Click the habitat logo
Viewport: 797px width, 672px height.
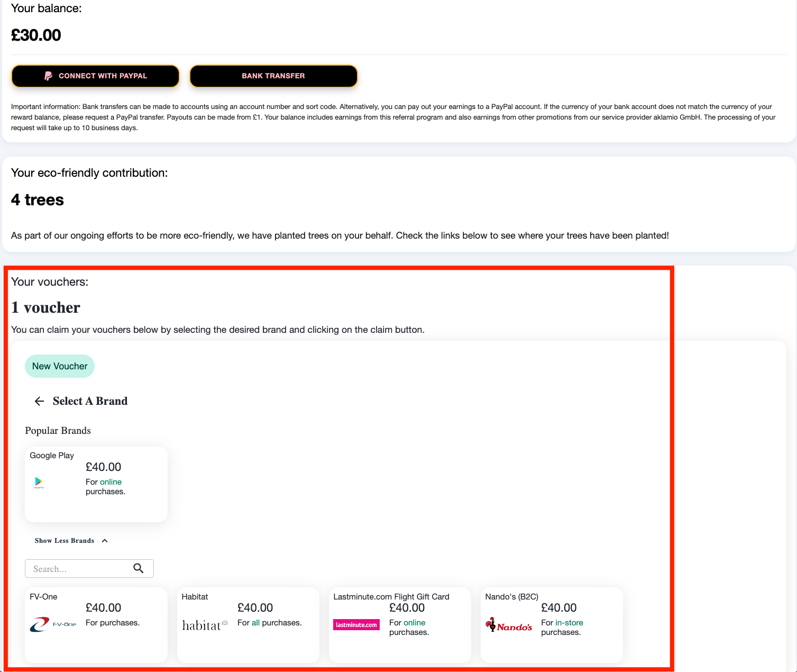205,625
